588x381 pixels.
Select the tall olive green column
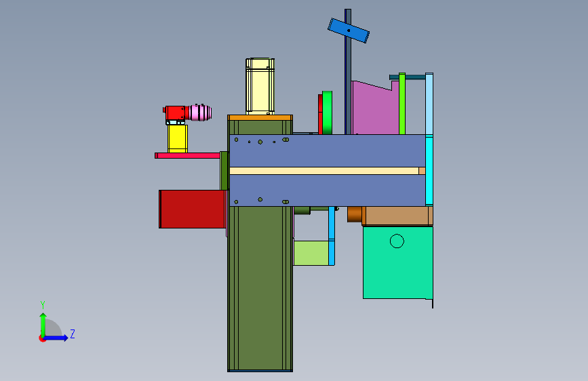pos(260,289)
